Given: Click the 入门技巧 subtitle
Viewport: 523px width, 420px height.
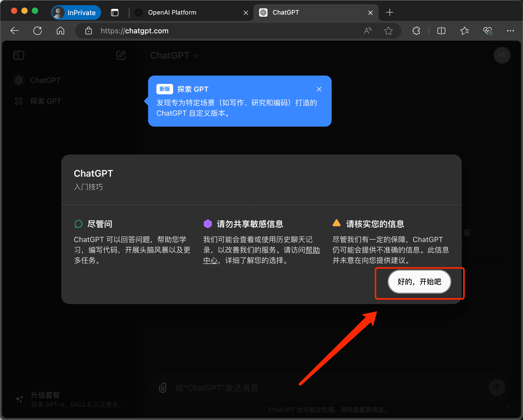Looking at the screenshot, I should click(x=88, y=187).
